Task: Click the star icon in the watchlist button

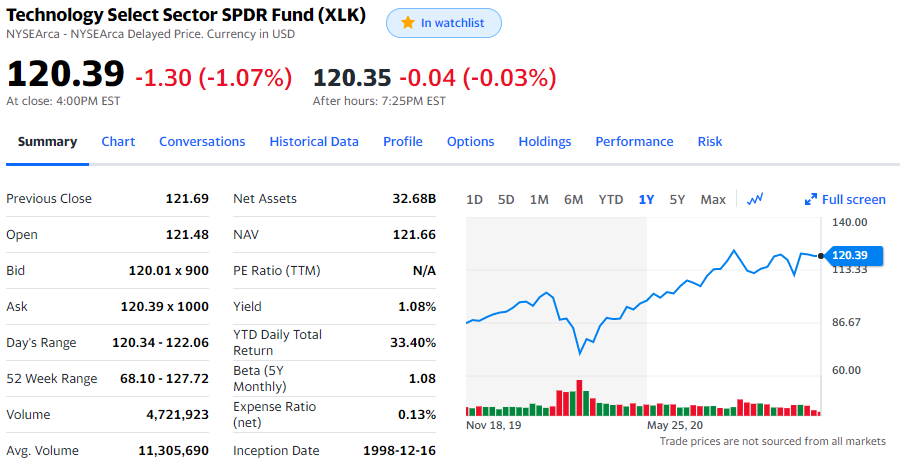Action: 408,22
